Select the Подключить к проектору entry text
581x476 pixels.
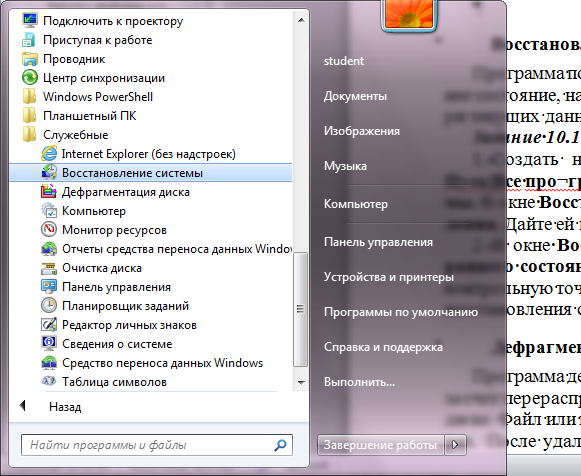point(113,21)
